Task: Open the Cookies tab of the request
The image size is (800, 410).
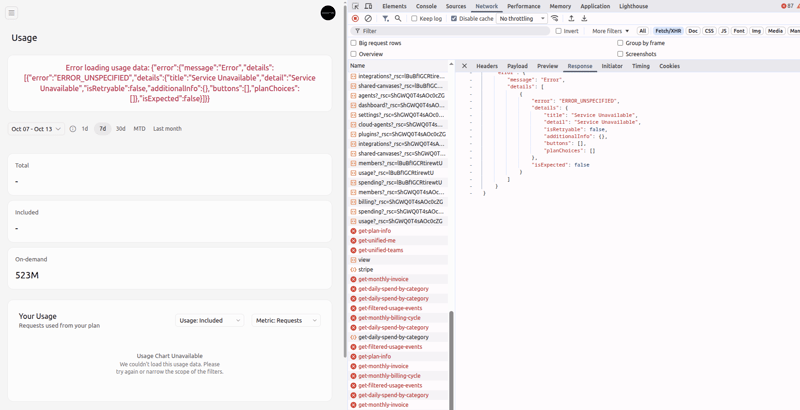Action: 669,66
